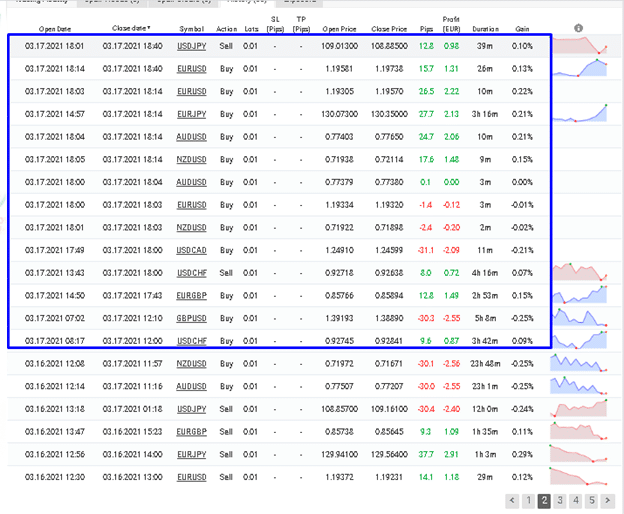
Task: Open EURJPY link with 37.7 pips
Action: (191, 454)
